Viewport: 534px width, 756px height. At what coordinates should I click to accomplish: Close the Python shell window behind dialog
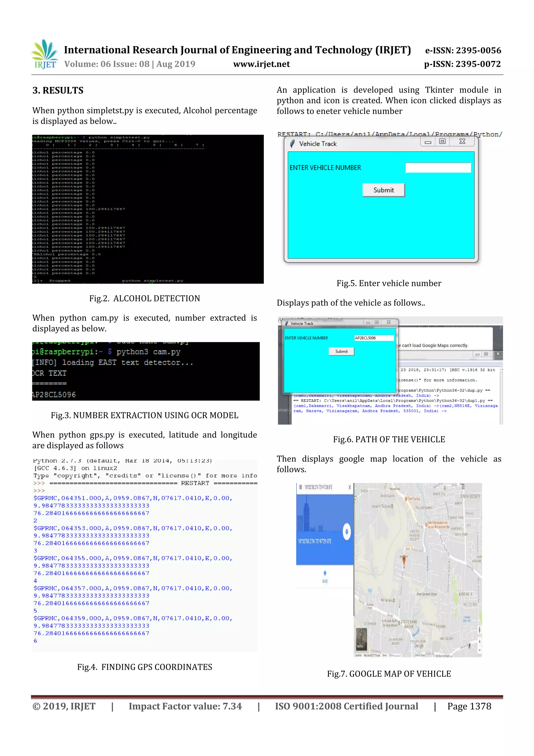(x=498, y=354)
